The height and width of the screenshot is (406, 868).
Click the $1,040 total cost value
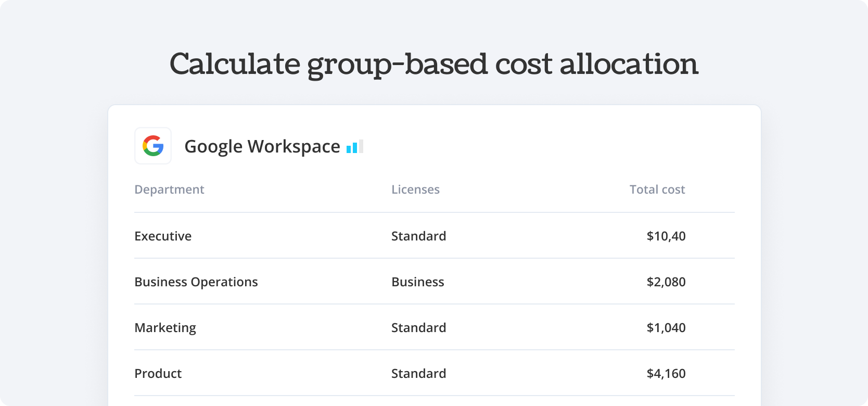coord(666,328)
